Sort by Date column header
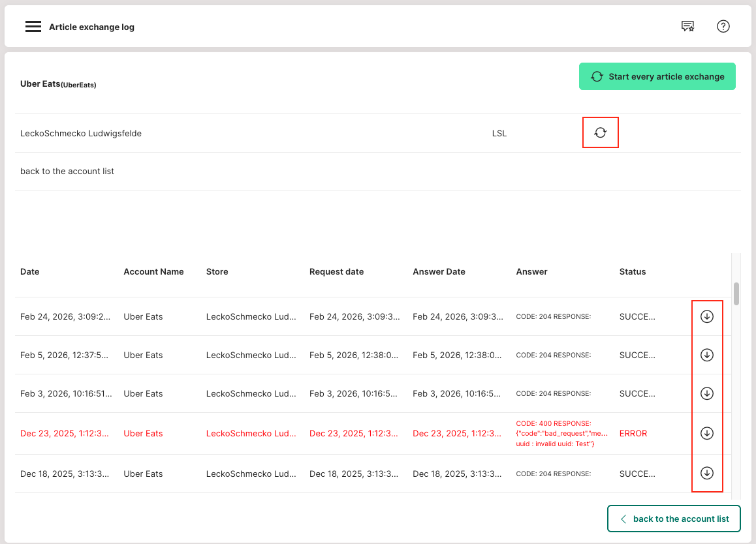 pyautogui.click(x=30, y=272)
